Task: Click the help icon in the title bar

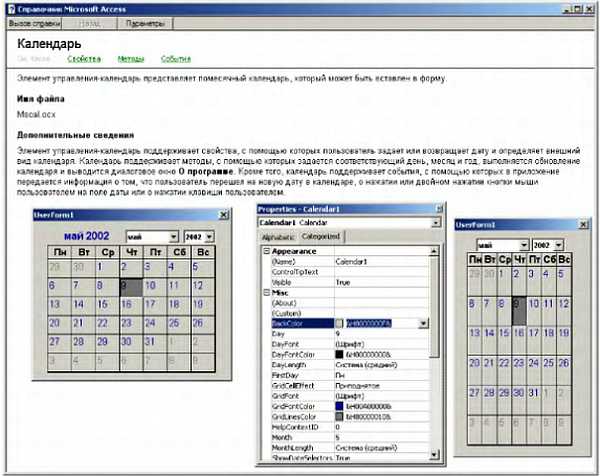Action: tap(12, 9)
